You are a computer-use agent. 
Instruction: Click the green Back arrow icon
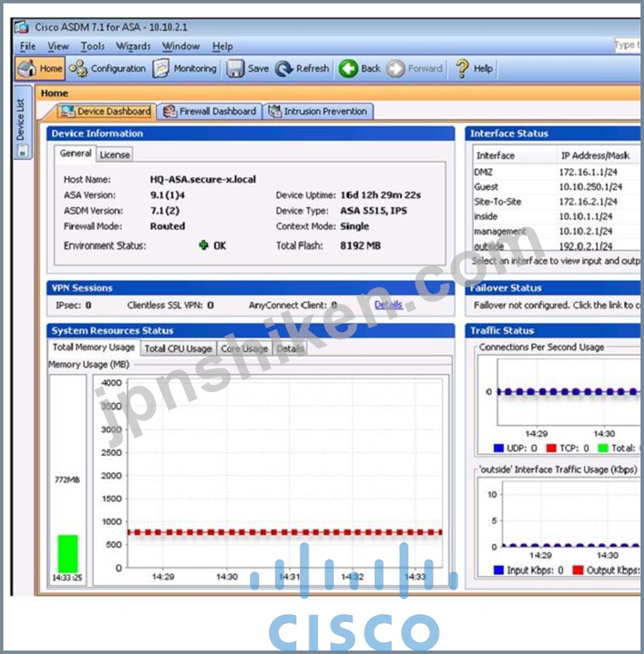coord(349,68)
